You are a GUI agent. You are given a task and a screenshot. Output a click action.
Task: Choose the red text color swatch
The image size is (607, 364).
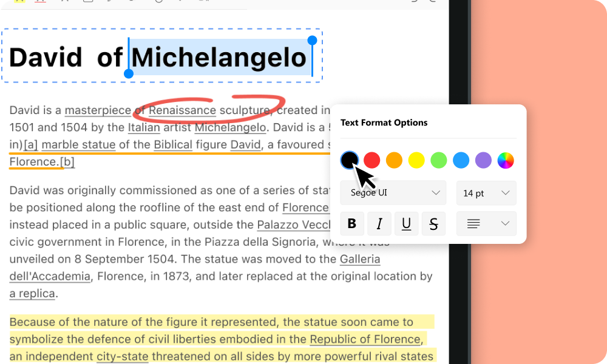click(371, 160)
